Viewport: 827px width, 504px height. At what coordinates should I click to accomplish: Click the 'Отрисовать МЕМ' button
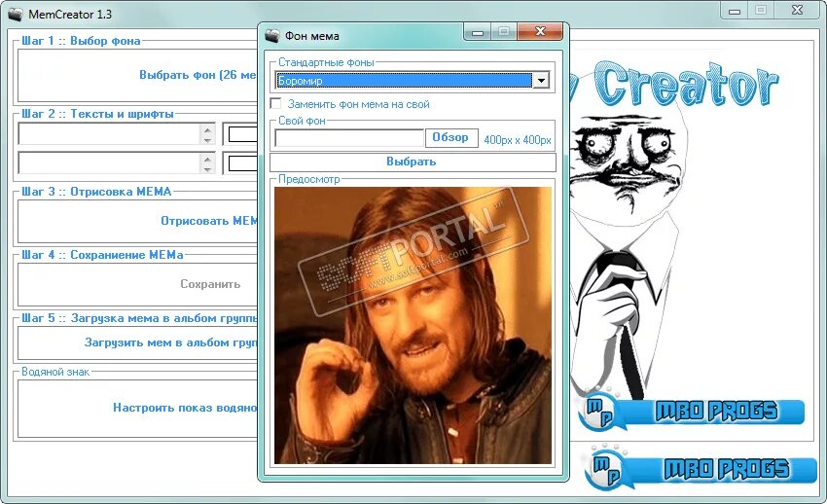tap(138, 221)
